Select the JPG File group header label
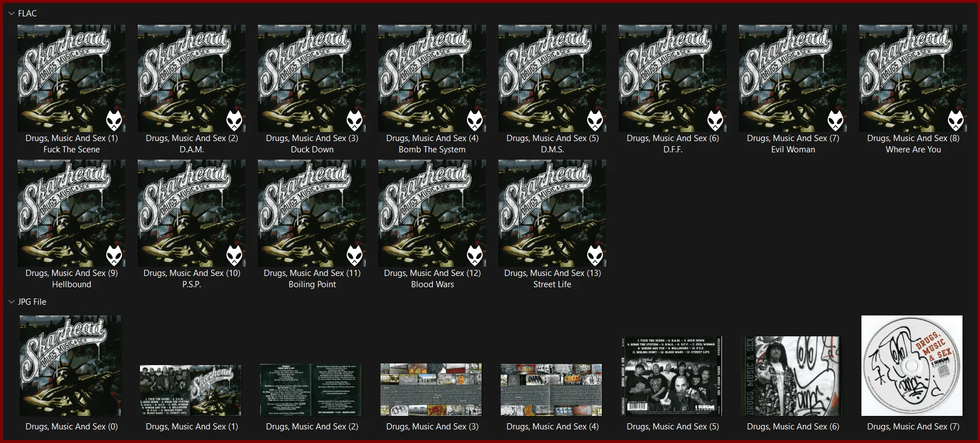 click(x=32, y=302)
